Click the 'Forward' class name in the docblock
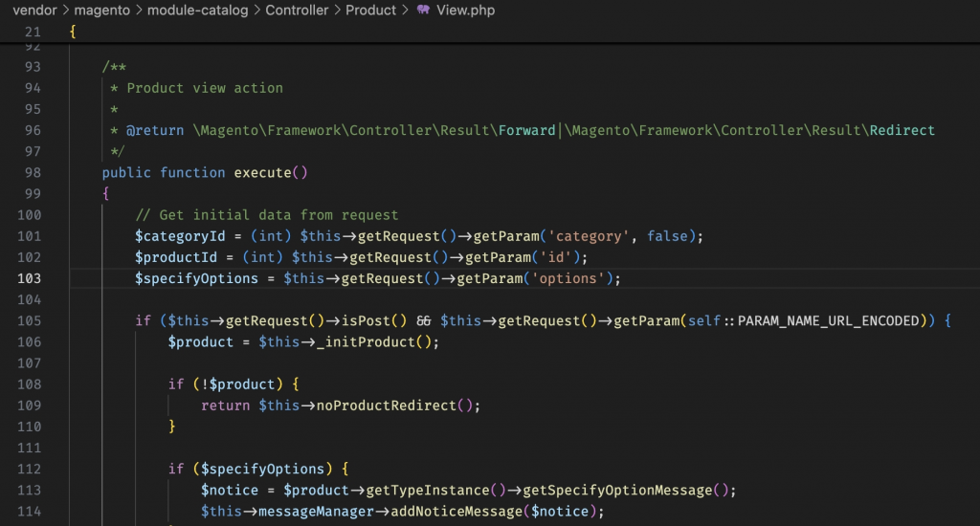 527,130
